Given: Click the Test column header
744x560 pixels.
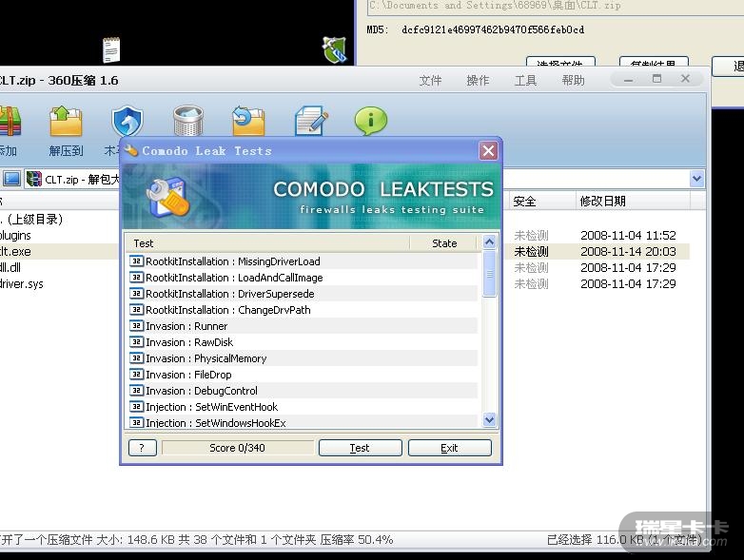Looking at the screenshot, I should [267, 243].
